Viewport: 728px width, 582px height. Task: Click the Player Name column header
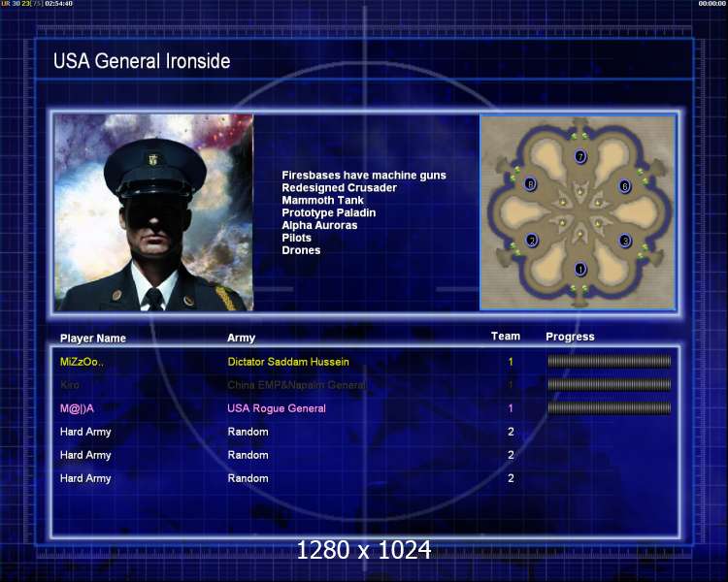pos(93,339)
